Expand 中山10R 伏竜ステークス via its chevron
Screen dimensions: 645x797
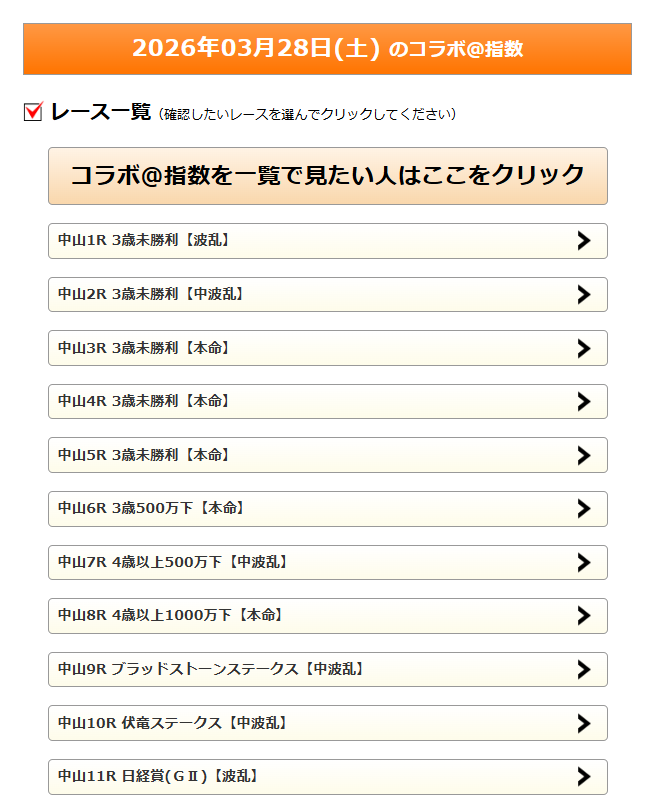[x=584, y=722]
